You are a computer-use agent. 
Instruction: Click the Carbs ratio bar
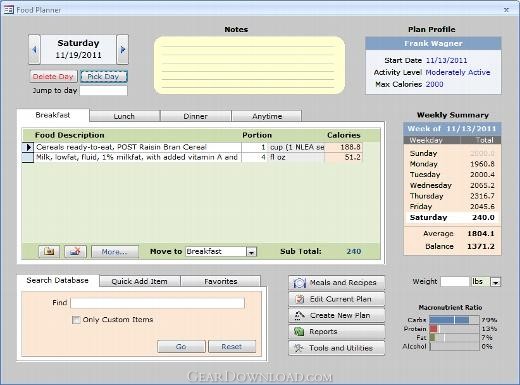[454, 320]
